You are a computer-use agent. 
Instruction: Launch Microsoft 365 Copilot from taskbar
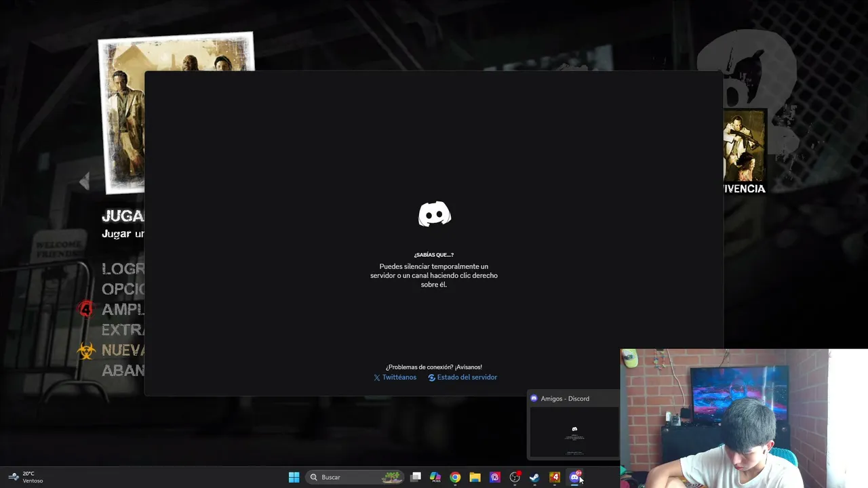point(435,477)
